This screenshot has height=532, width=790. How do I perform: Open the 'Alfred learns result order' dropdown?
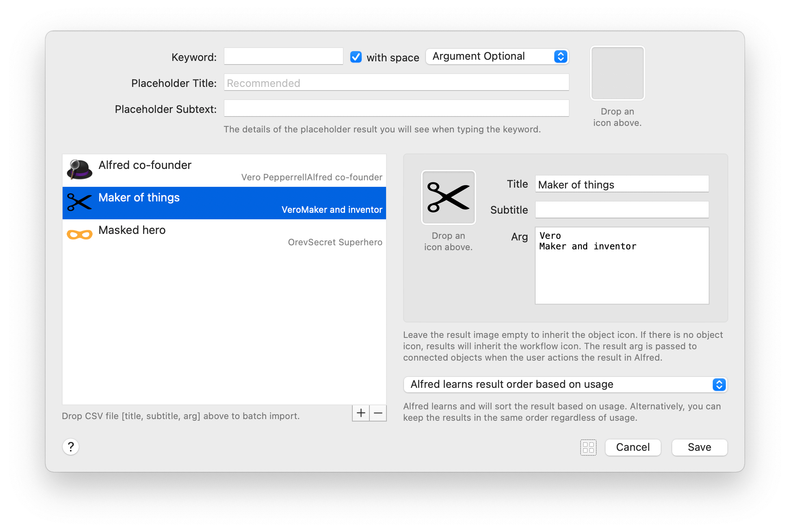click(x=565, y=384)
